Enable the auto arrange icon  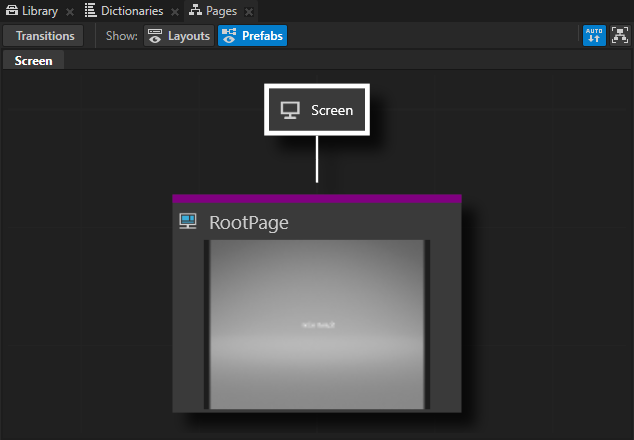click(x=594, y=36)
